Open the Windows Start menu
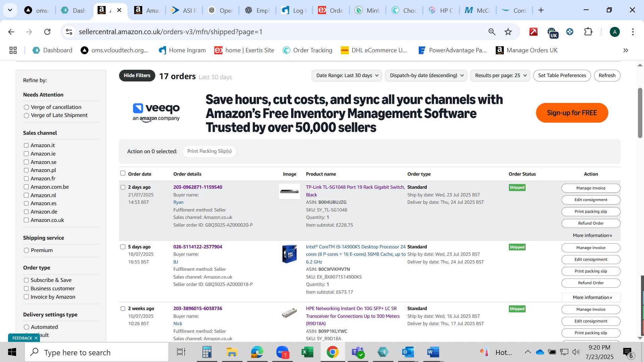The height and width of the screenshot is (362, 644). pos(12,352)
